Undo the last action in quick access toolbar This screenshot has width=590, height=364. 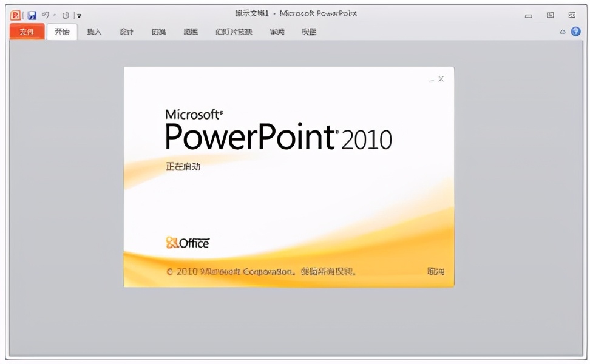(45, 15)
